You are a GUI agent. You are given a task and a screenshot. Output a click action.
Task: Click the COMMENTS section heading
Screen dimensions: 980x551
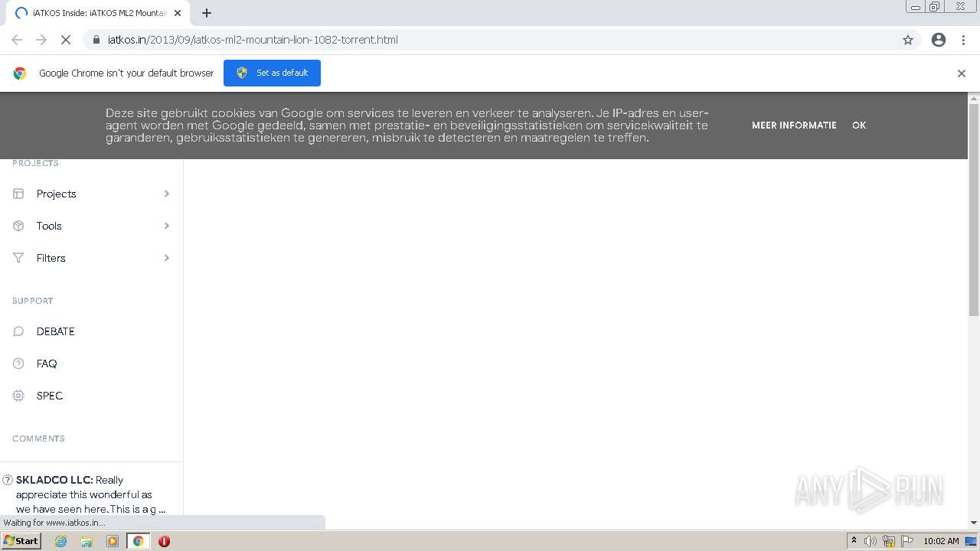point(38,439)
